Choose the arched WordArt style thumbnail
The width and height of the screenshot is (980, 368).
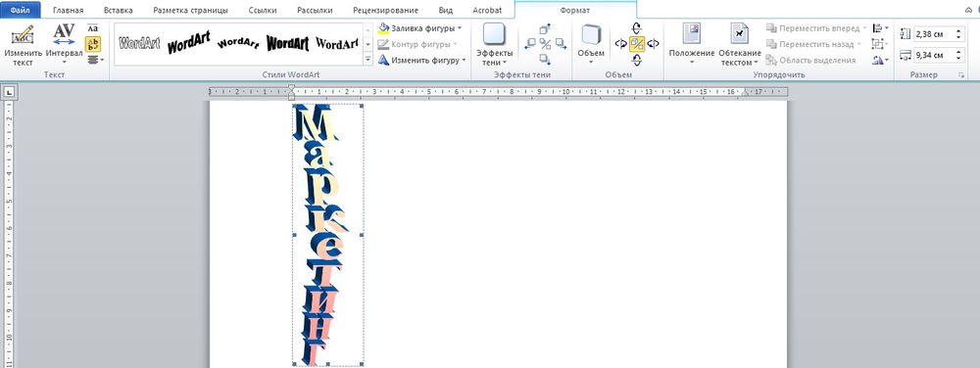coord(238,43)
